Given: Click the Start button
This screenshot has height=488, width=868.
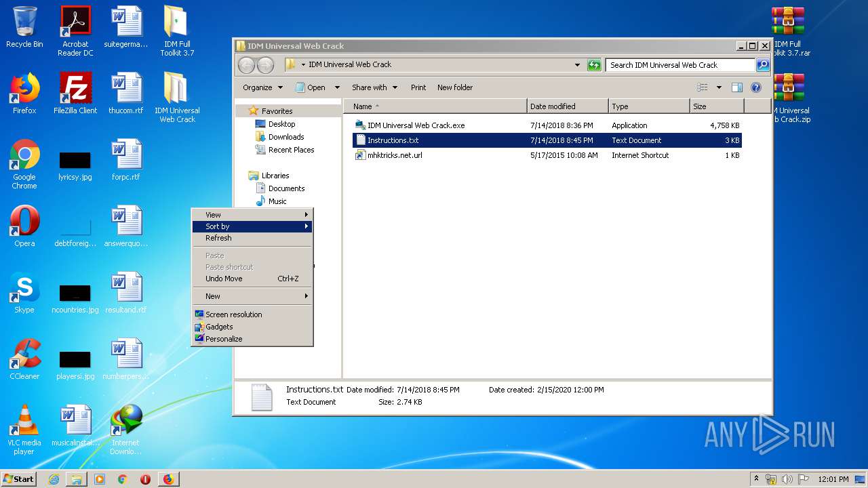Looking at the screenshot, I should pyautogui.click(x=19, y=479).
